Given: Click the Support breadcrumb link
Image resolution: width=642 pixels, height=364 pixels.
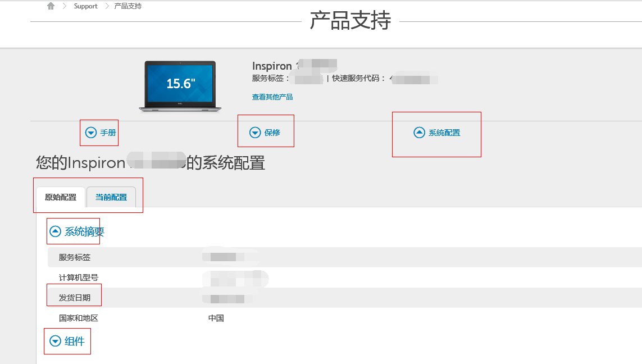Looking at the screenshot, I should click(x=85, y=6).
